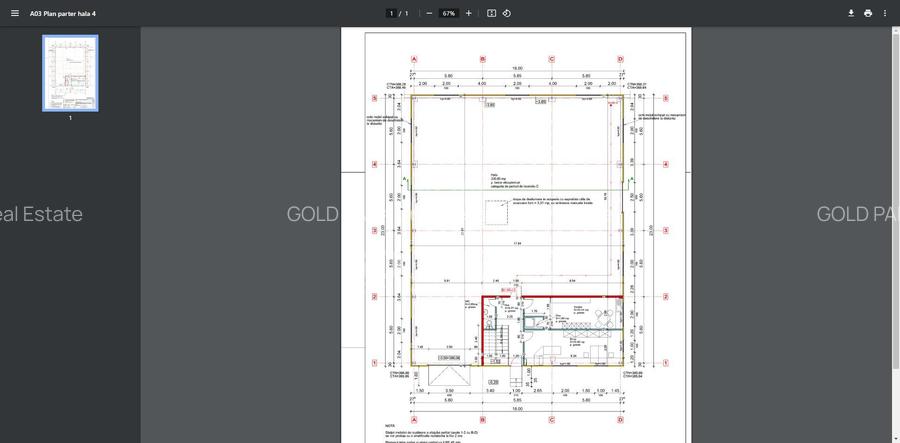
Task: Click the zoom in plus icon
Action: pyautogui.click(x=468, y=13)
